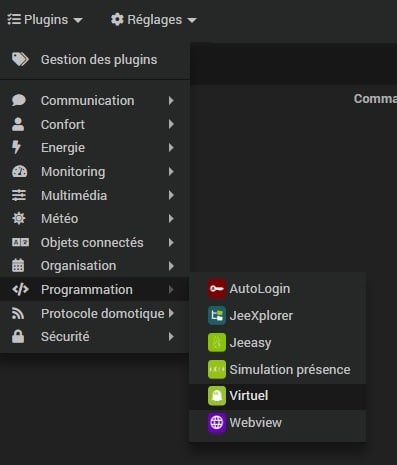The width and height of the screenshot is (397, 465).
Task: Expand the Energie submenu arrow
Action: 171,148
